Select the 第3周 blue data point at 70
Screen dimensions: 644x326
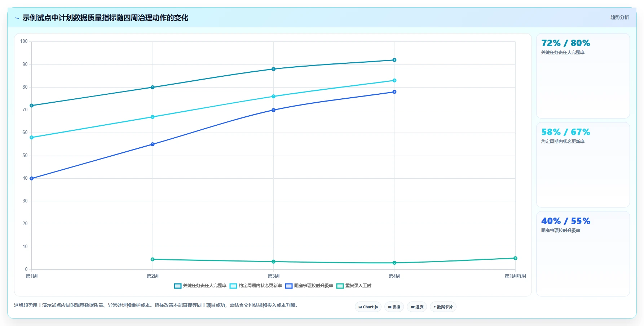point(273,110)
